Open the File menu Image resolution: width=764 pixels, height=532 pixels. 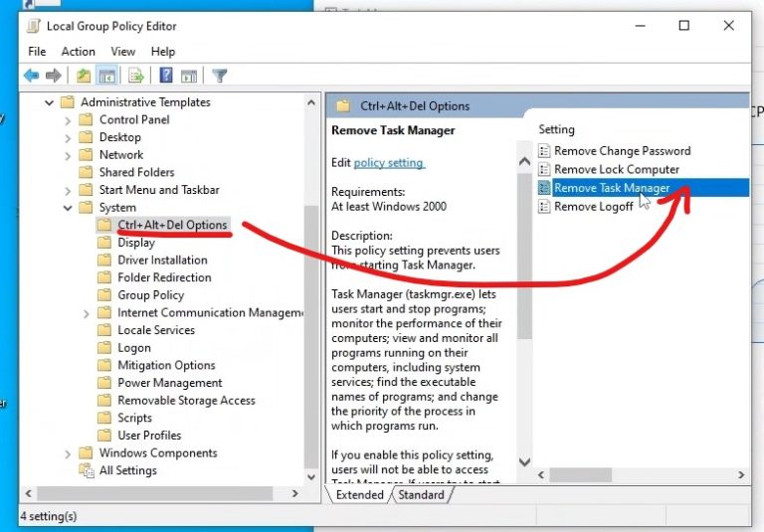(37, 52)
